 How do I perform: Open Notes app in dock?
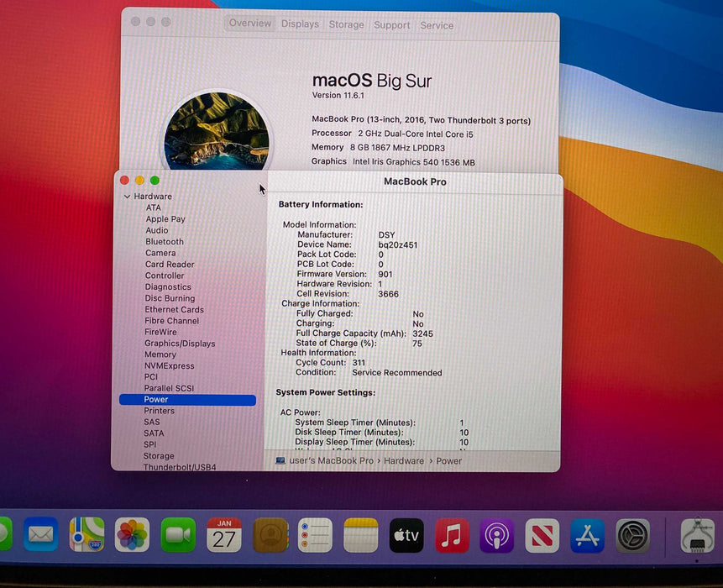361,535
